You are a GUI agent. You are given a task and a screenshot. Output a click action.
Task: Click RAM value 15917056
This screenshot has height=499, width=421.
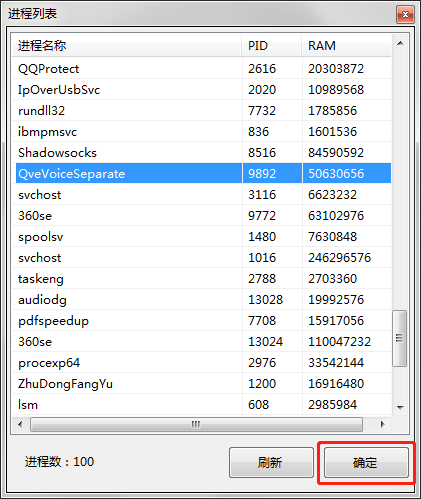click(x=336, y=321)
